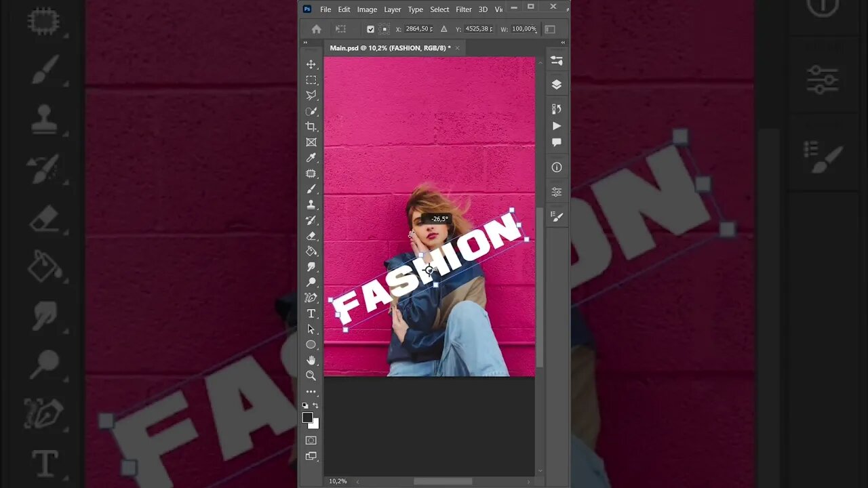This screenshot has width=868, height=488.
Task: Select the Zoom tool
Action: pyautogui.click(x=311, y=376)
